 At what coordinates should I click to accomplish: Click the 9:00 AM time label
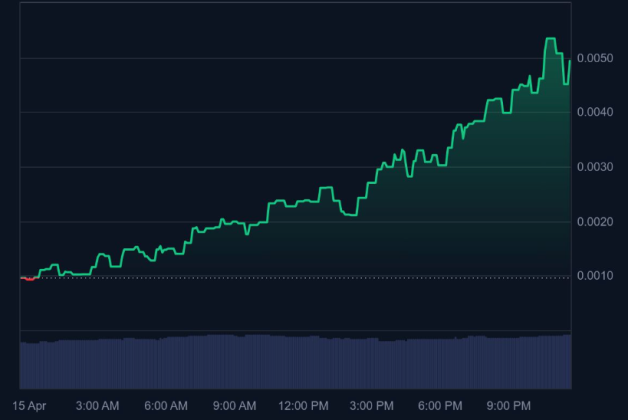click(x=234, y=406)
